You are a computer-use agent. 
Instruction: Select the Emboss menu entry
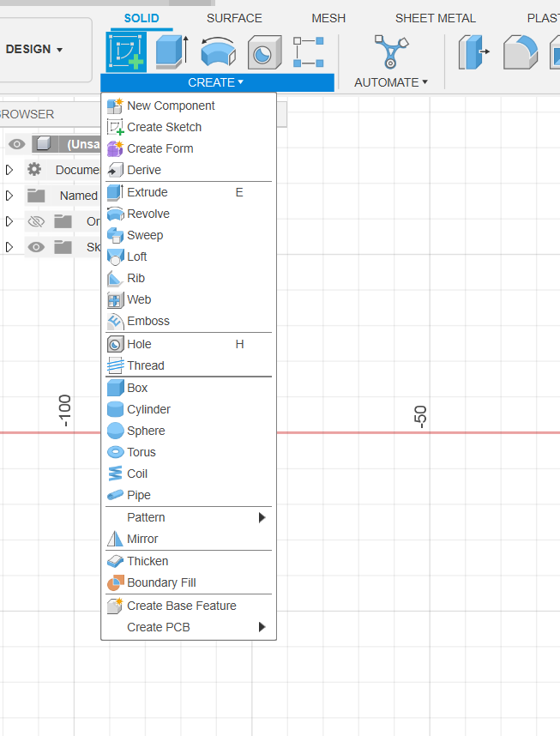189,321
